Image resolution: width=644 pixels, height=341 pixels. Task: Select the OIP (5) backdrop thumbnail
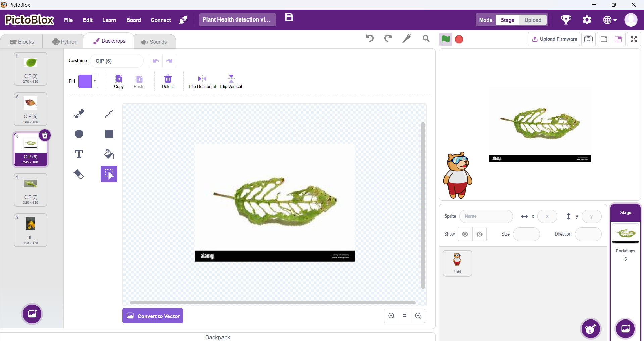pyautogui.click(x=31, y=109)
